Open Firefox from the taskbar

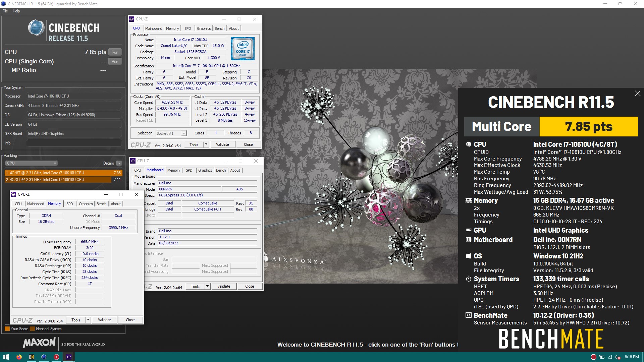(x=19, y=357)
